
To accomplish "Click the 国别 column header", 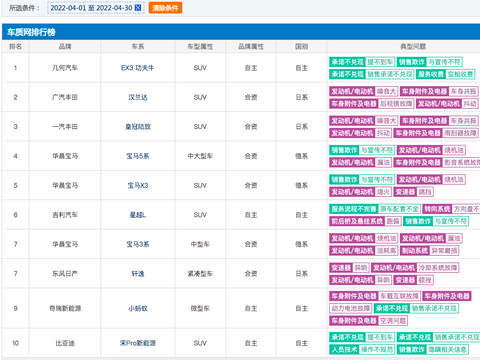I will (301, 46).
